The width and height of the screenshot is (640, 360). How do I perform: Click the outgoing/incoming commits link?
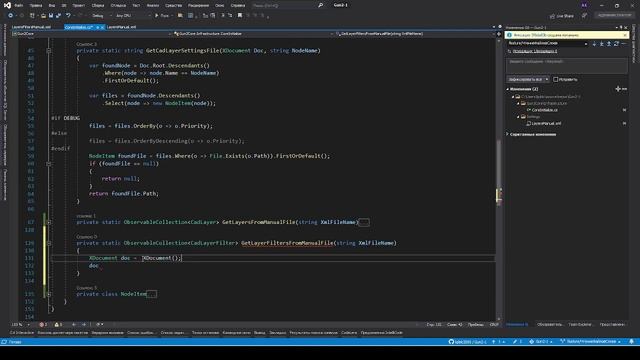click(535, 51)
